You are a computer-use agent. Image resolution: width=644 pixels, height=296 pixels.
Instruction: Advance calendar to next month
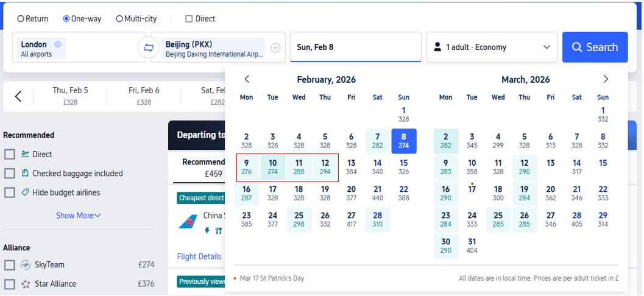[x=606, y=79]
